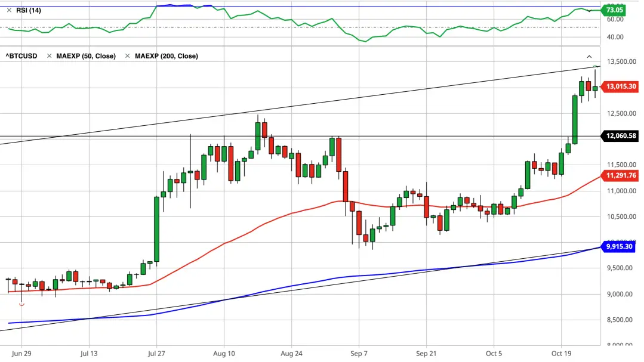The height and width of the screenshot is (362, 644).
Task: Click the Jul 13 date label
Action: (x=89, y=354)
